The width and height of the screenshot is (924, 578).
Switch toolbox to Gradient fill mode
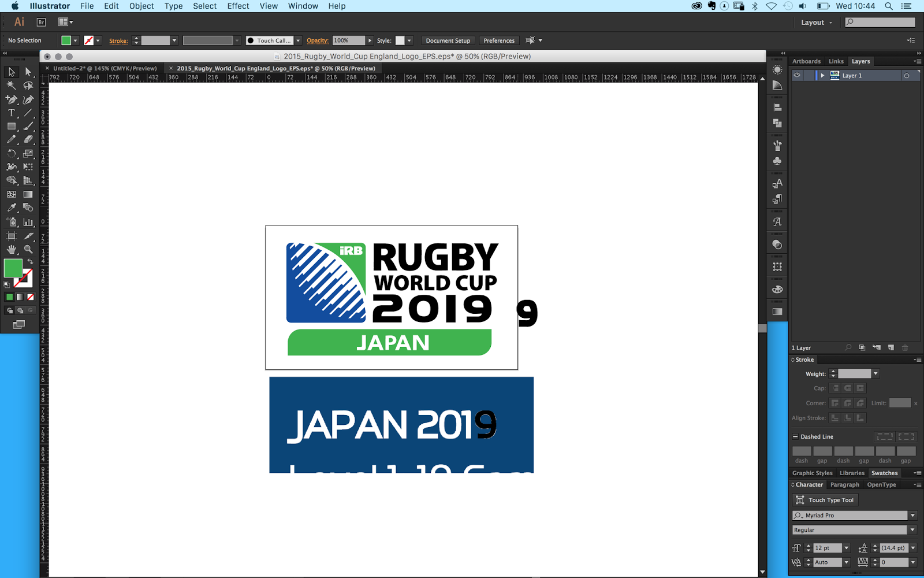(20, 297)
